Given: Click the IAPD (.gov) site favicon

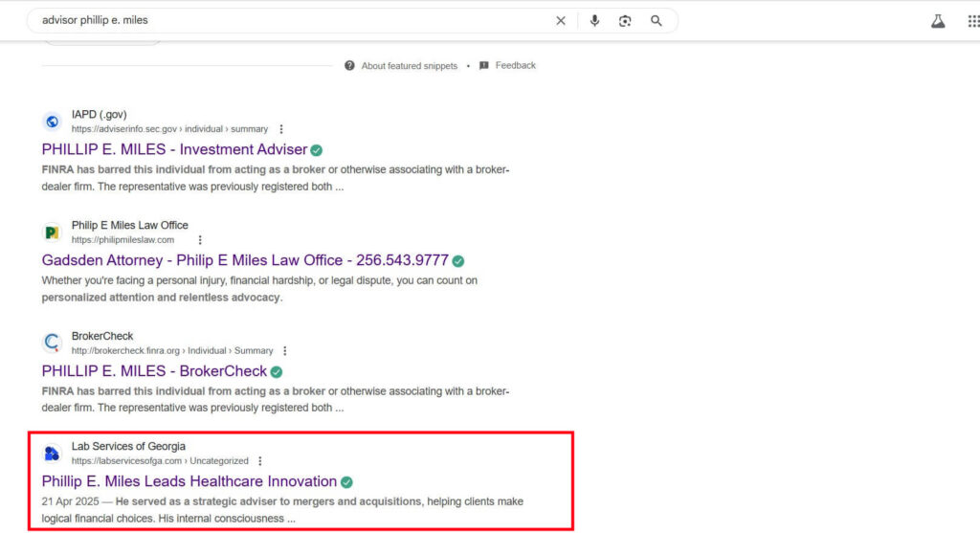Looking at the screenshot, I should (53, 122).
